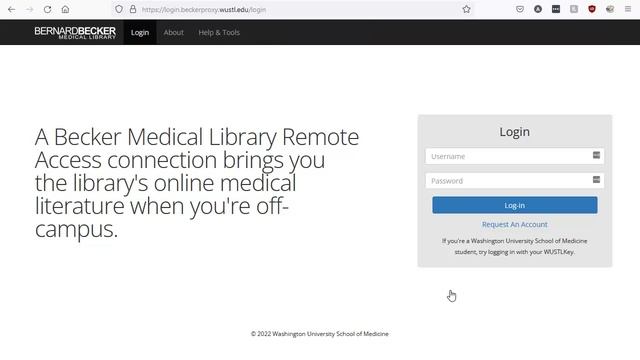Follow the Request An Account link

pos(515,224)
